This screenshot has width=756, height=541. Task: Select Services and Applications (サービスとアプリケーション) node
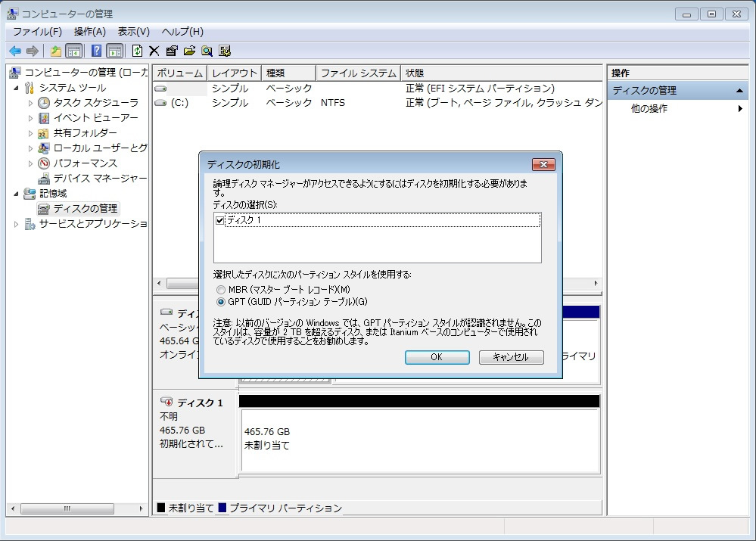point(92,224)
